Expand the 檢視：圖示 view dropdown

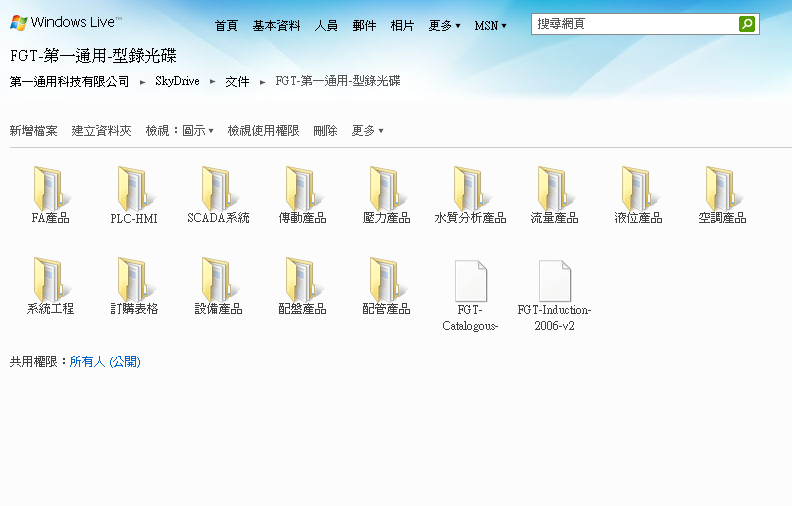coord(179,131)
